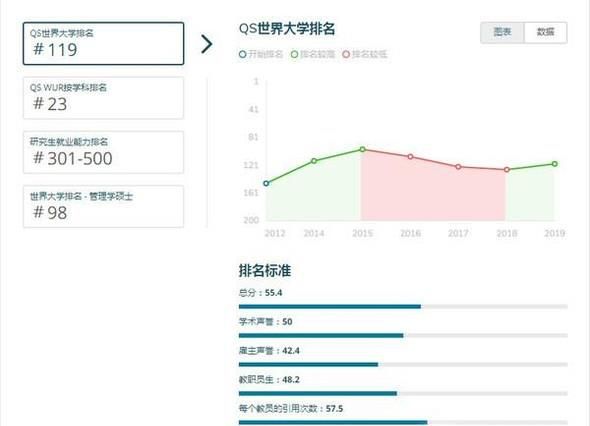Image resolution: width=590 pixels, height=426 pixels.
Task: Click the right chevron arrow next to ranking cards
Action: [206, 44]
